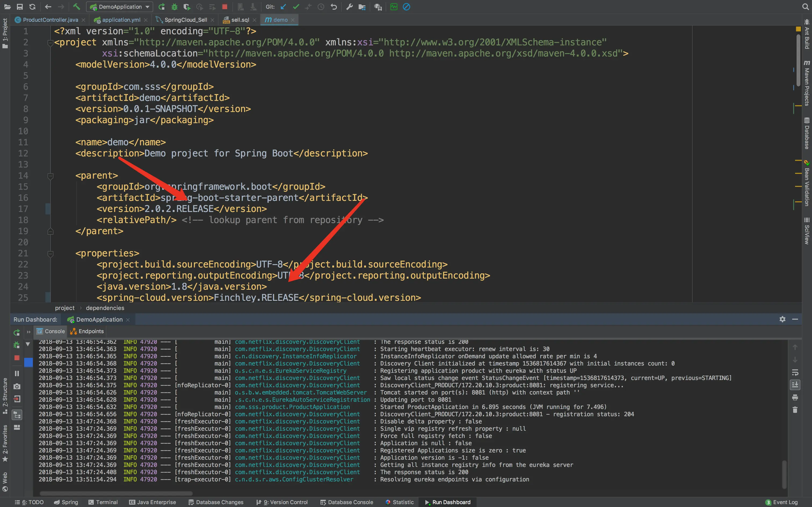Viewport: 812px width, 507px height.
Task: Click console horizontal scrollbar thumb
Action: [116, 493]
